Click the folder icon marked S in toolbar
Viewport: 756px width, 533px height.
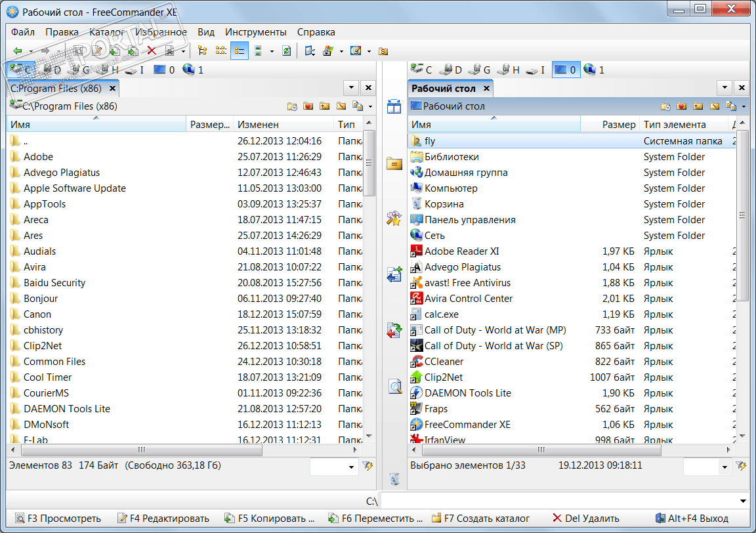point(383,51)
